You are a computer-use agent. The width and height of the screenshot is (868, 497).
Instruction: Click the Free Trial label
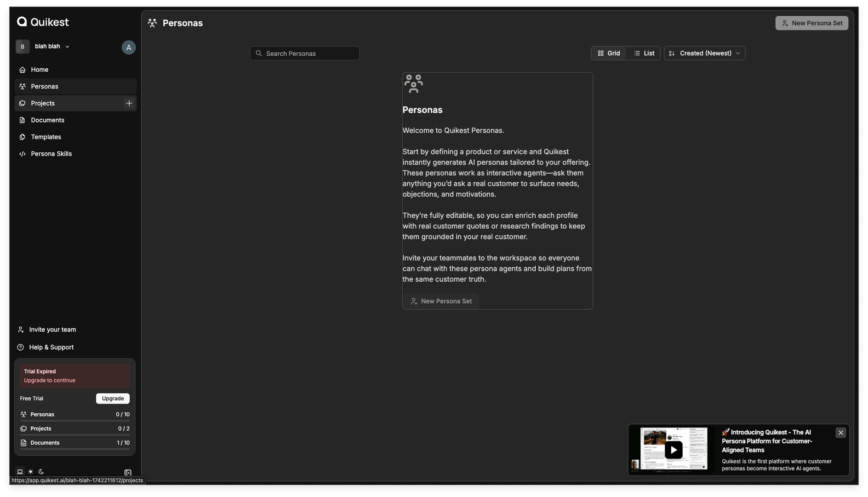[31, 399]
